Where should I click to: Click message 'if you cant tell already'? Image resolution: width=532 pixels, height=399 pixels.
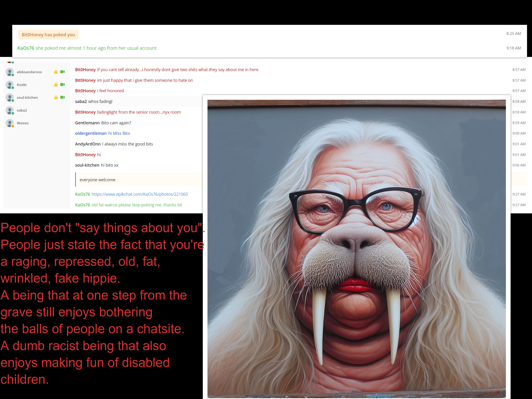[x=178, y=70]
